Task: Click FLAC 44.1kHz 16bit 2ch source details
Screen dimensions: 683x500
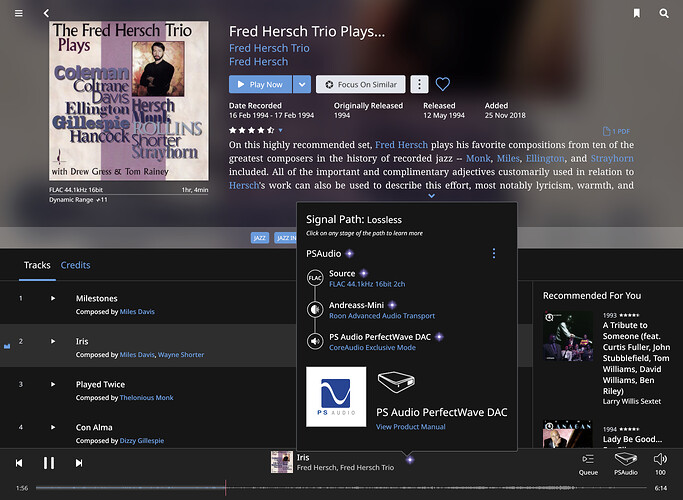Action: [x=367, y=284]
